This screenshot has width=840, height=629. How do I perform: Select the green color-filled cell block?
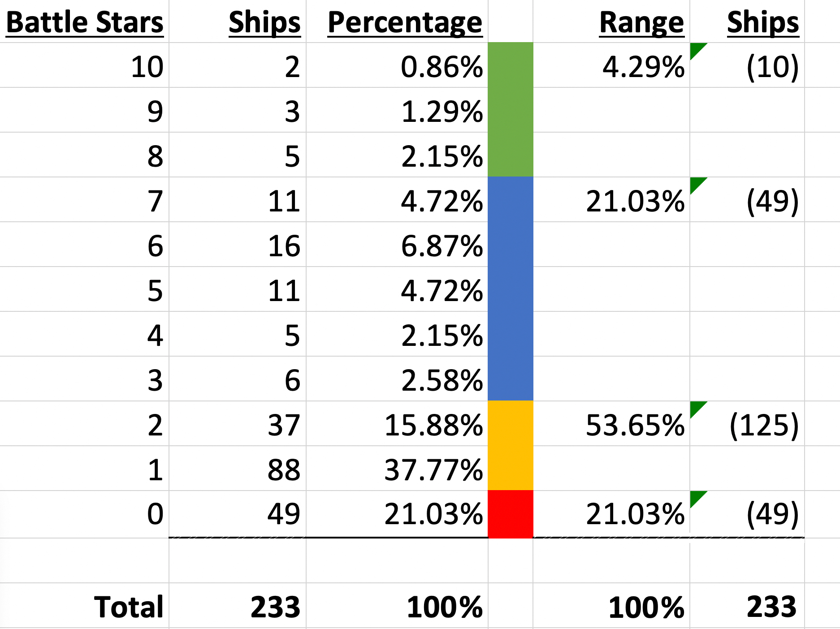[510, 110]
